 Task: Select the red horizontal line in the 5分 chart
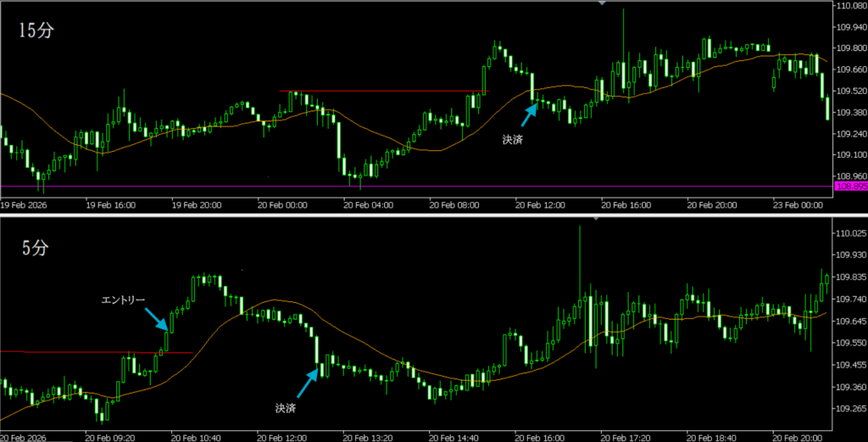point(85,351)
